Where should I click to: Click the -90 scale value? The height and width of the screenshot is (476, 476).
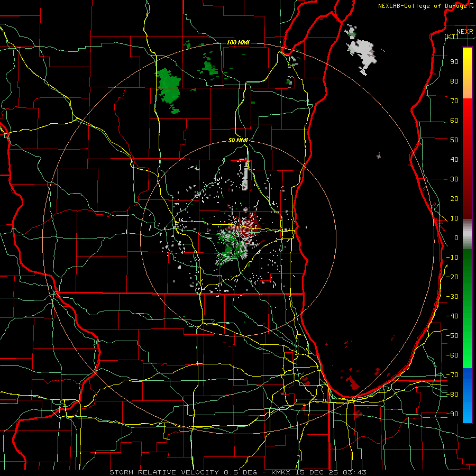452,414
